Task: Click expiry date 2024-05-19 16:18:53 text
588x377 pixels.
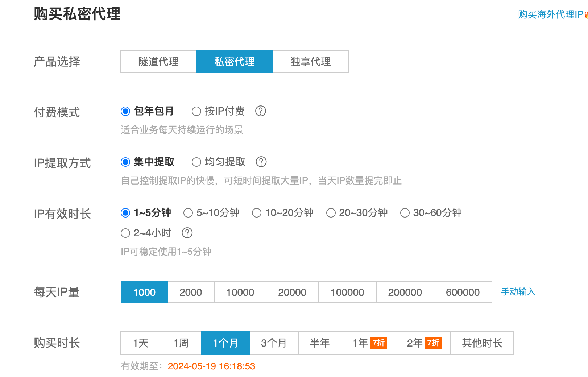Action: [211, 366]
